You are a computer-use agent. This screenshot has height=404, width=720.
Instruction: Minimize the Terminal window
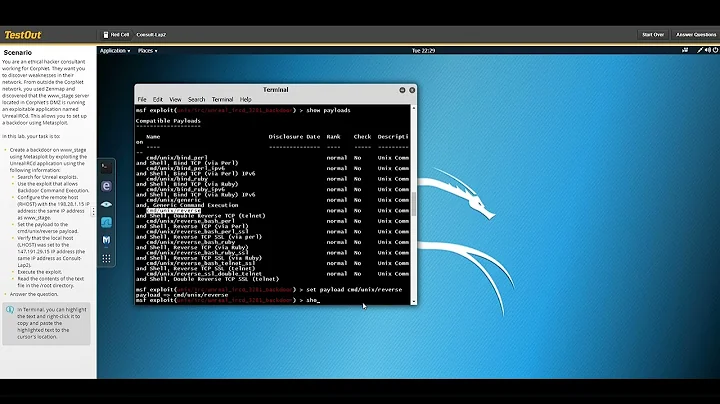tap(402, 90)
